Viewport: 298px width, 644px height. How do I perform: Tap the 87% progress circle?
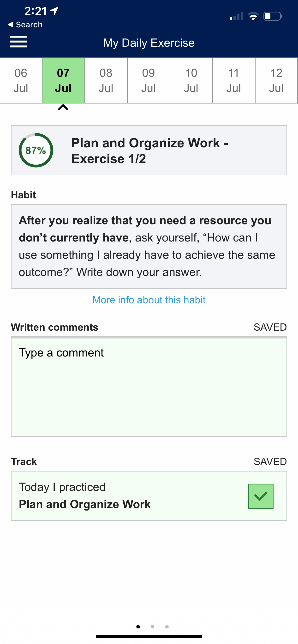pyautogui.click(x=36, y=150)
